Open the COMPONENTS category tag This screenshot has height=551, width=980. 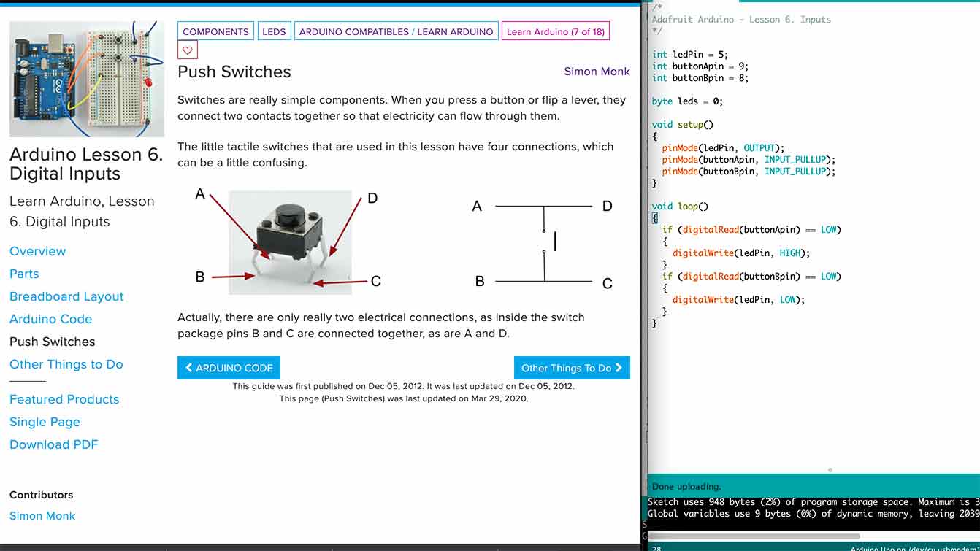click(x=215, y=31)
